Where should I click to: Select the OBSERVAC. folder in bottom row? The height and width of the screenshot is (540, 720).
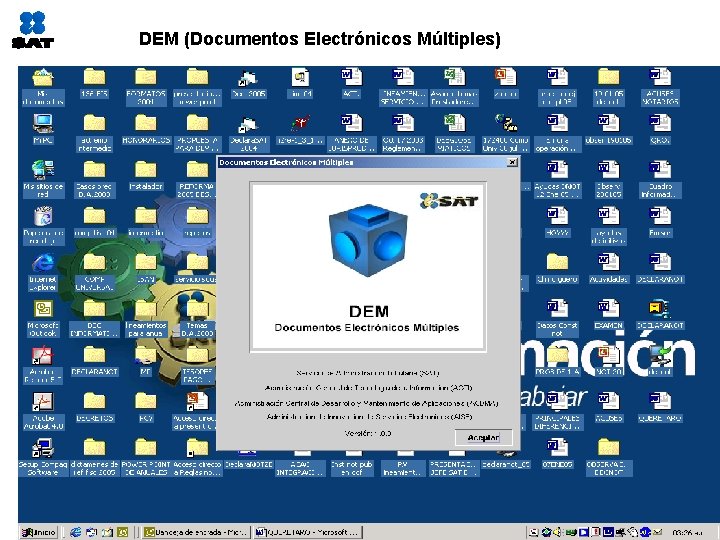coord(608,457)
